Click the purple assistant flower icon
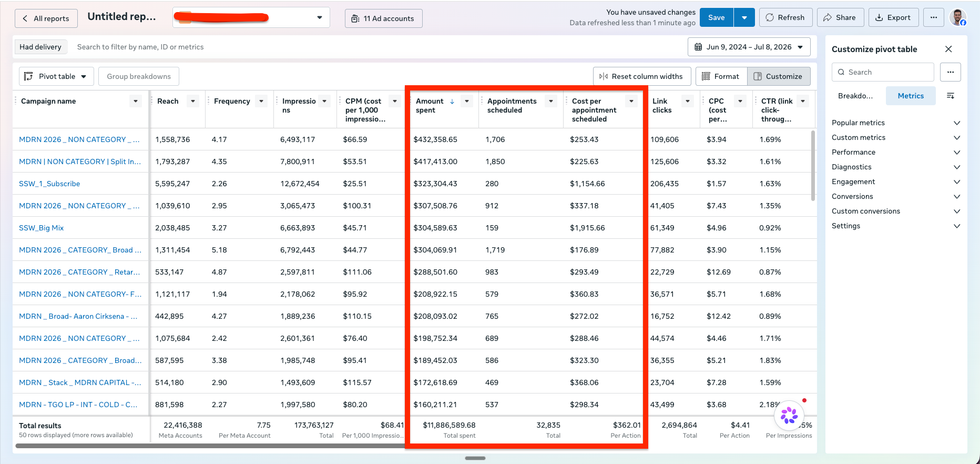980x464 pixels. [789, 416]
